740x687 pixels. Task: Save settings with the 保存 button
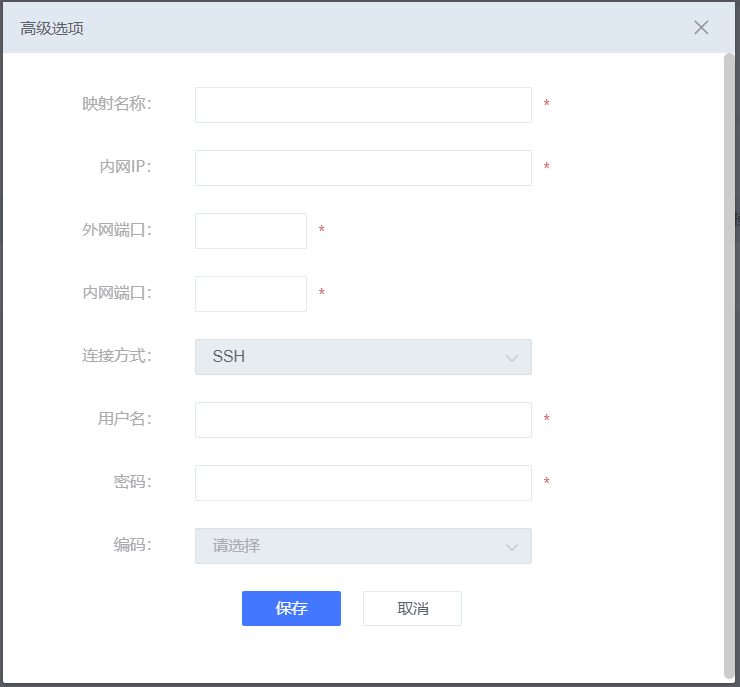[291, 608]
